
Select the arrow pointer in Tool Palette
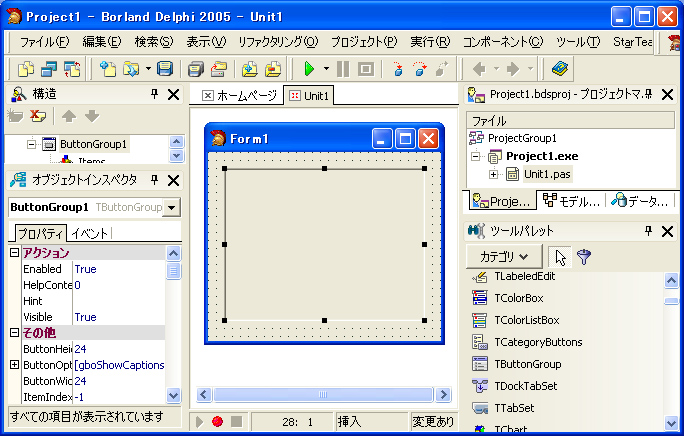click(x=561, y=257)
